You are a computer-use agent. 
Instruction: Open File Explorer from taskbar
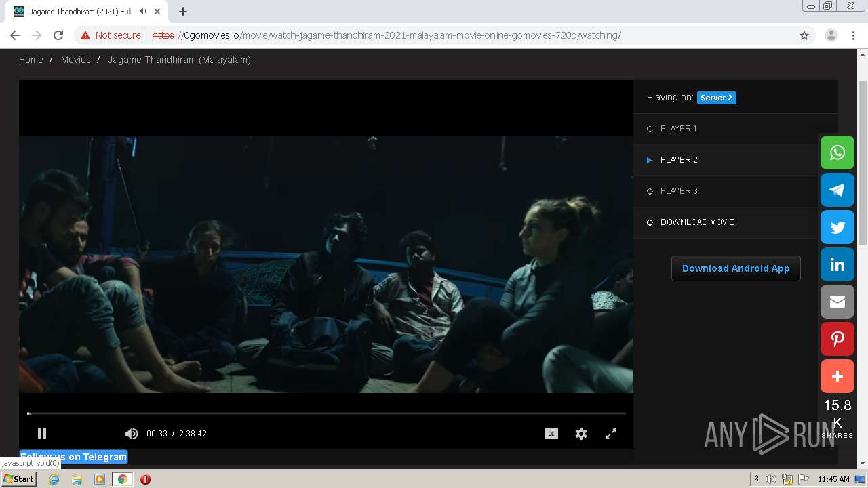(77, 479)
